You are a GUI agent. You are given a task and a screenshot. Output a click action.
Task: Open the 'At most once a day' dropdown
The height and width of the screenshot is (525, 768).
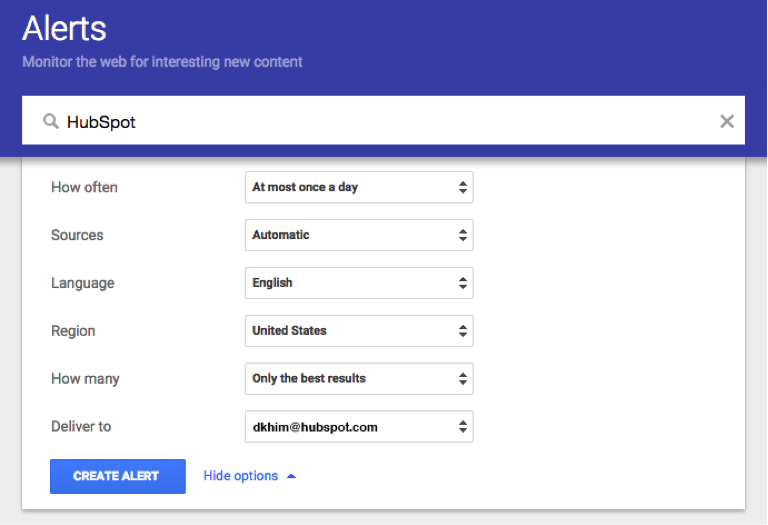click(350, 187)
